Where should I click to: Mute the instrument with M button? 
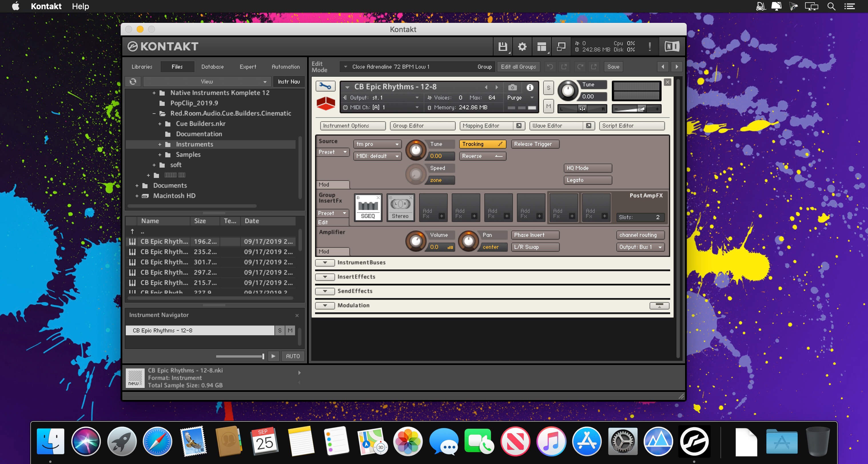tap(548, 106)
